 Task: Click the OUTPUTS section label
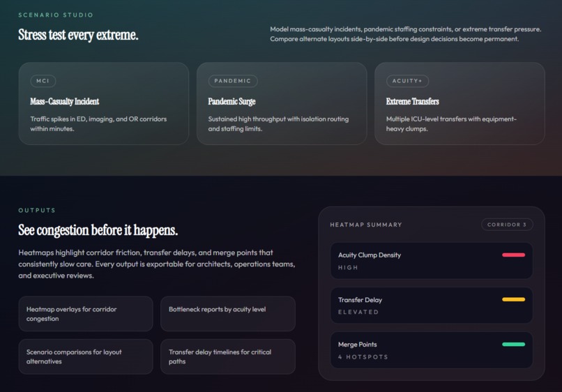point(37,210)
